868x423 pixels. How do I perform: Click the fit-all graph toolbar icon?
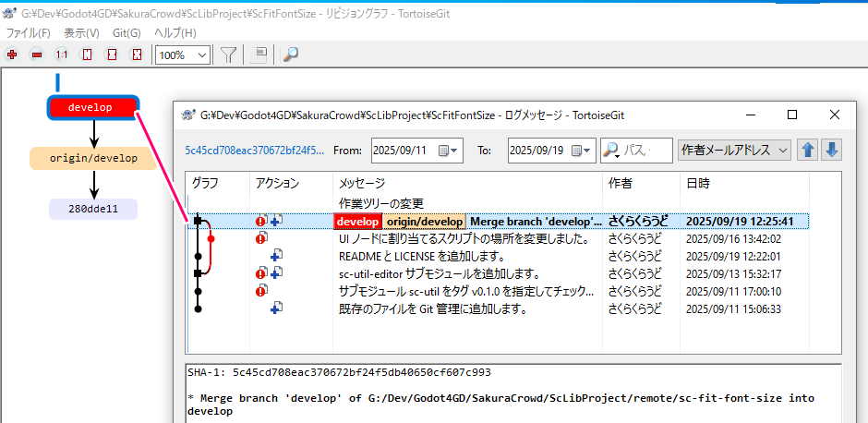(x=137, y=54)
